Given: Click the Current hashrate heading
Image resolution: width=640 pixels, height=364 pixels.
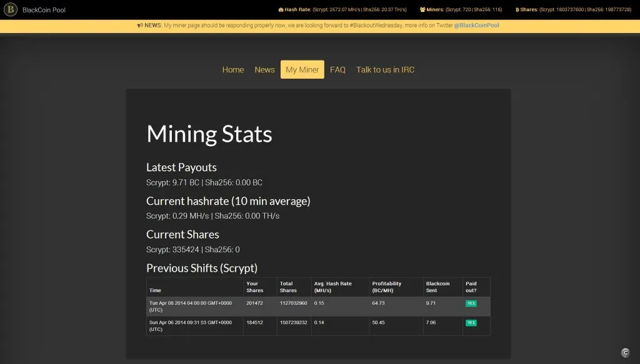Looking at the screenshot, I should [228, 201].
